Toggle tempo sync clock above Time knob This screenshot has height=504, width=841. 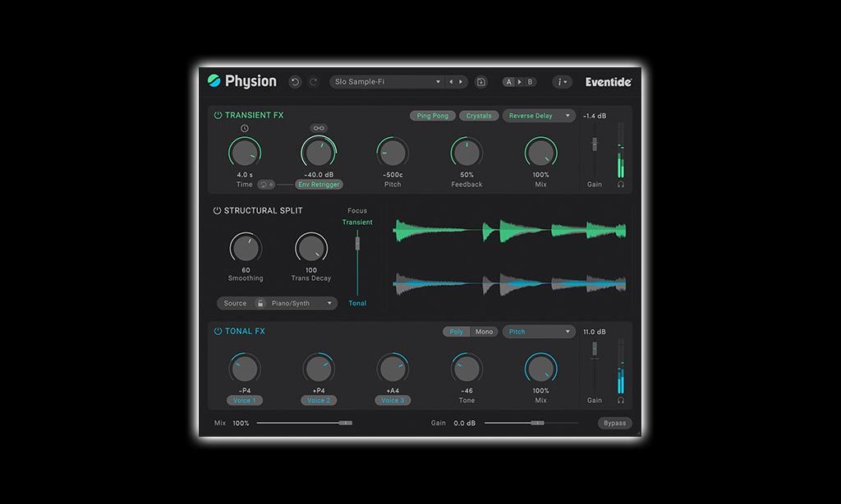[x=245, y=128]
